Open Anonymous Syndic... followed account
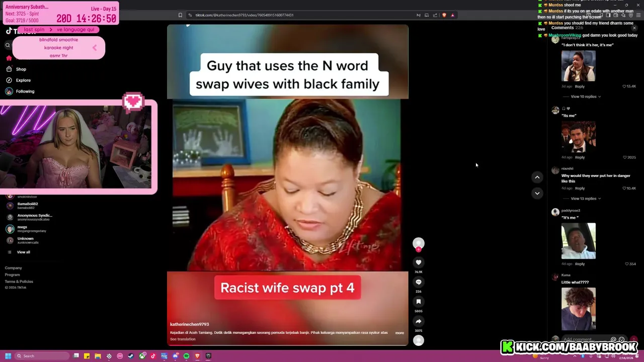644x362 pixels. coord(29,217)
